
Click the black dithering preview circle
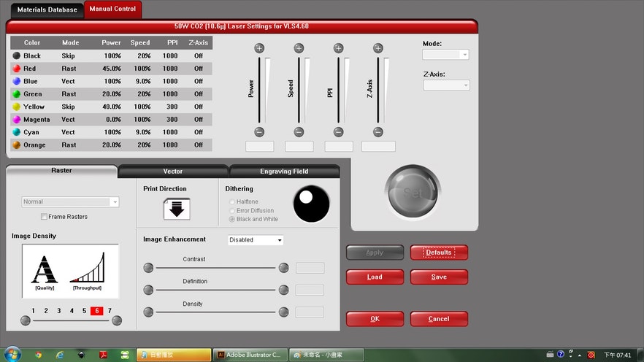click(312, 204)
